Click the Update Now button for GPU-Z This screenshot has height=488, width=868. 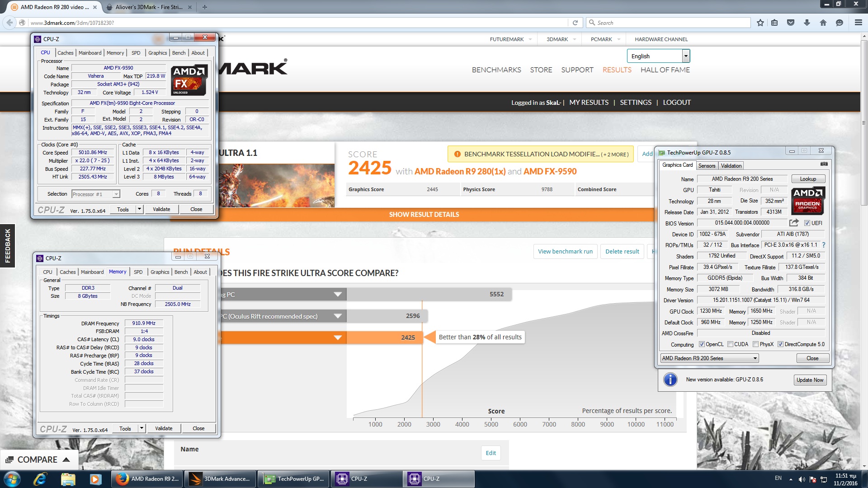click(x=810, y=380)
